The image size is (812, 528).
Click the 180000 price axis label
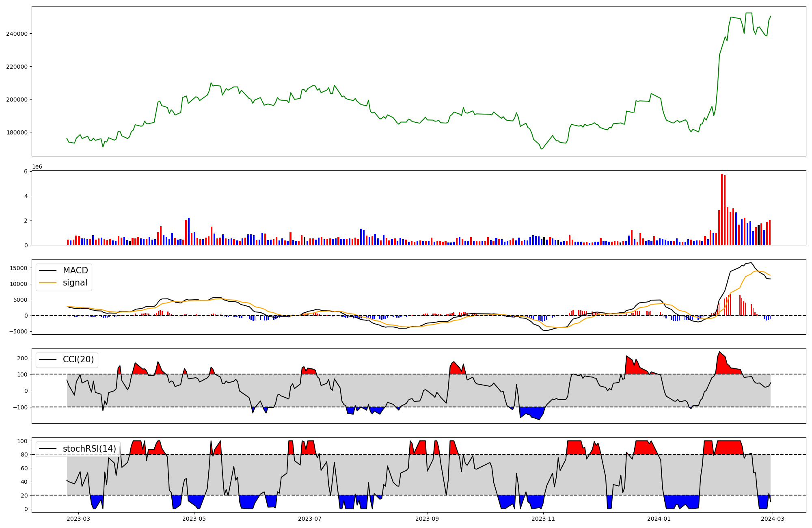17,132
